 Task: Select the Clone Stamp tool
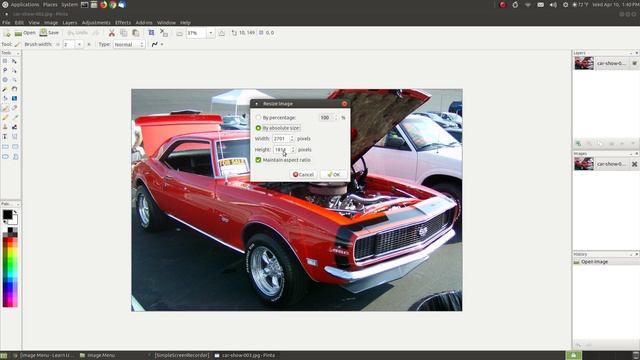pos(5,127)
